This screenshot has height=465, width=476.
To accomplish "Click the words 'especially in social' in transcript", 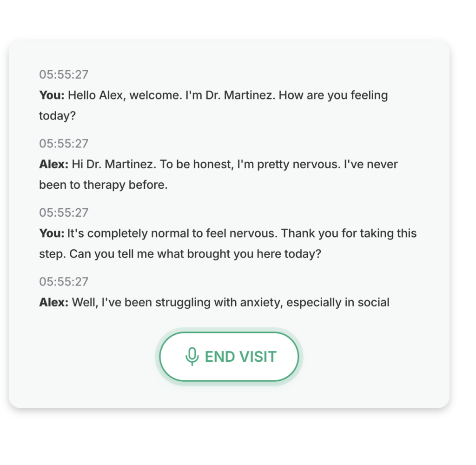I will (338, 302).
